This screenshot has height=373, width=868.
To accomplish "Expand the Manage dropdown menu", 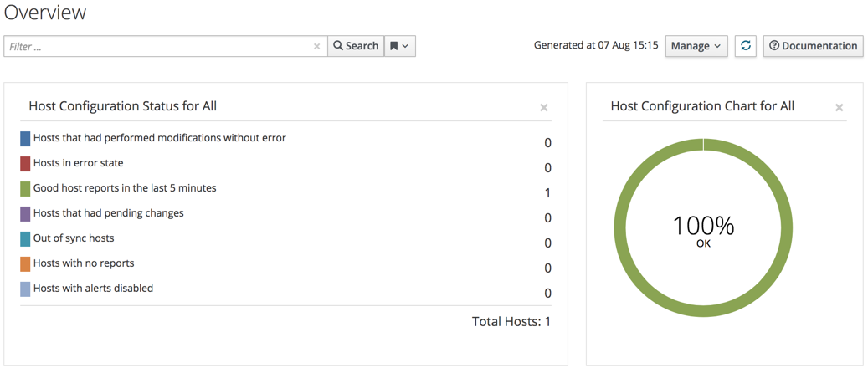I will coord(696,46).
